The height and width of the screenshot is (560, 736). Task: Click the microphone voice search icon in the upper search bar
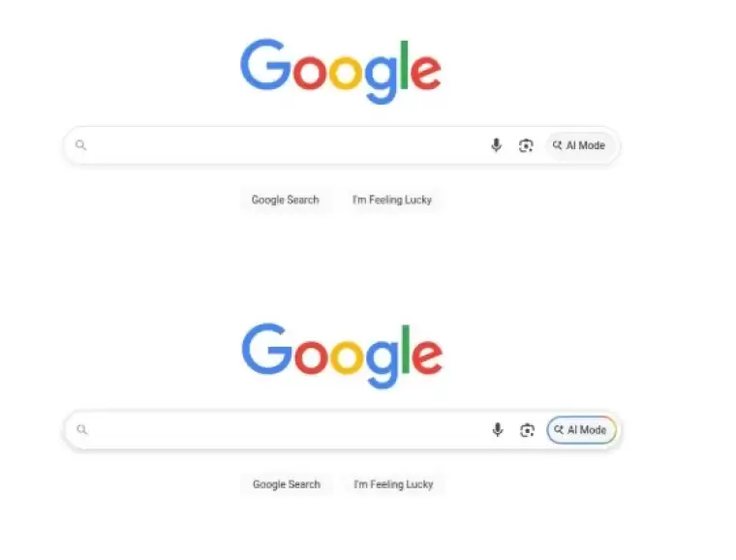(x=496, y=145)
